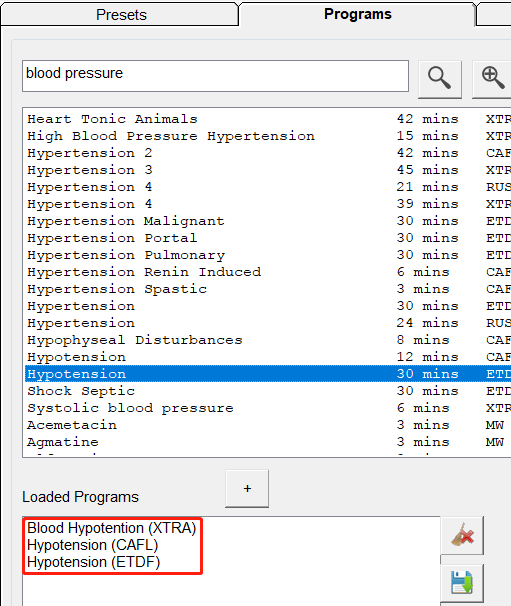Select Hypotension 12 mins row
Image resolution: width=511 pixels, height=606 pixels.
point(268,357)
